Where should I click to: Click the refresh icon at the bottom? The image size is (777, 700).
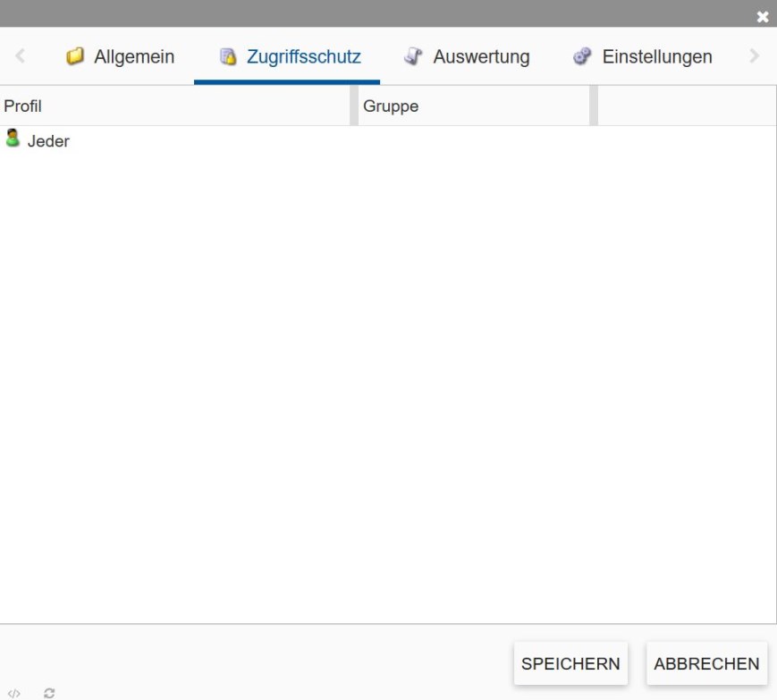(48, 691)
